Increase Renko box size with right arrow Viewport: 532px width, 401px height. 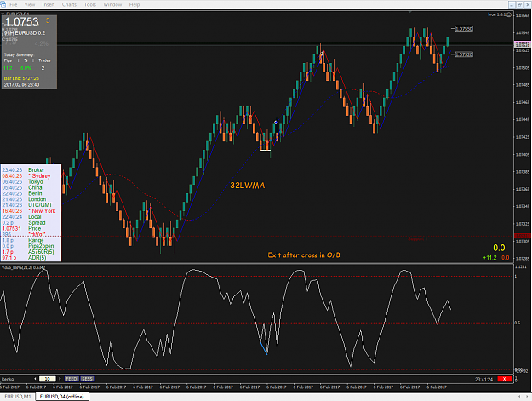(60, 379)
